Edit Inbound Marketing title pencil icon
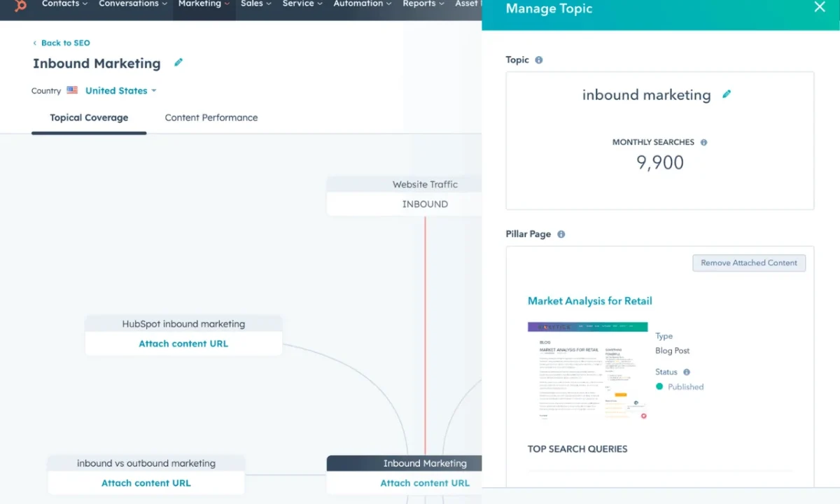The height and width of the screenshot is (504, 840). (178, 62)
